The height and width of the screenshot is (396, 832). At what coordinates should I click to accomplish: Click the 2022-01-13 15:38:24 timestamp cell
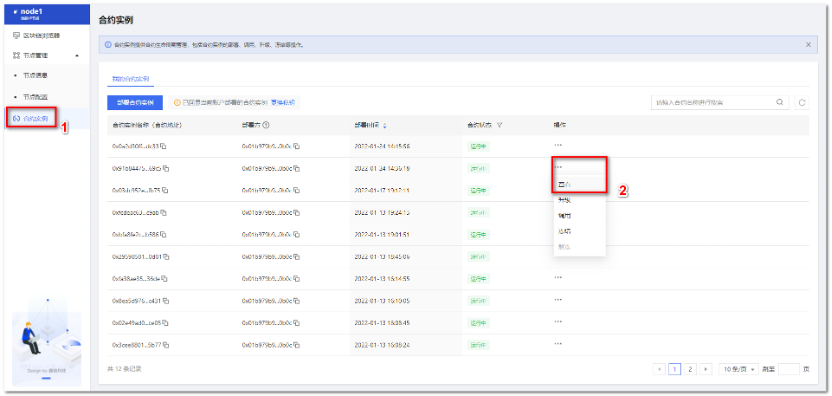click(382, 345)
